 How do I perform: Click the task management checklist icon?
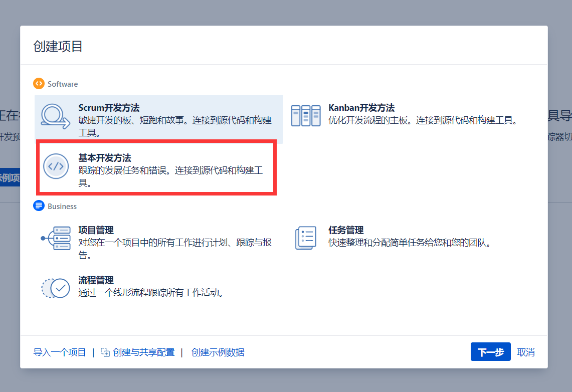pyautogui.click(x=306, y=238)
